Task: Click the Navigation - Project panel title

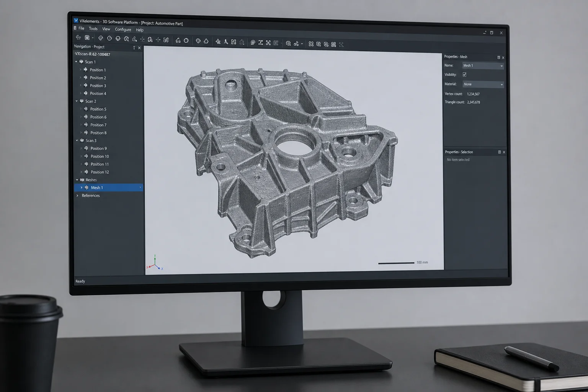Action: point(89,47)
